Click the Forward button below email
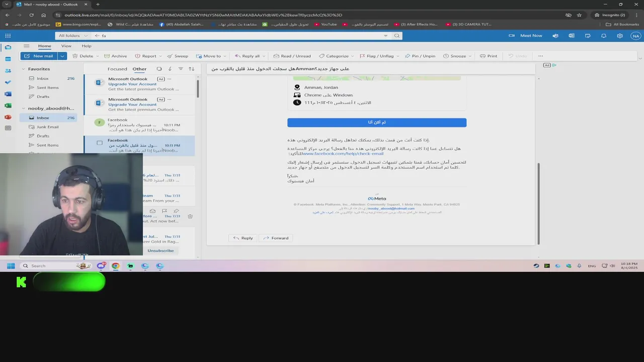Viewport: 644px width, 362px height. pyautogui.click(x=276, y=238)
